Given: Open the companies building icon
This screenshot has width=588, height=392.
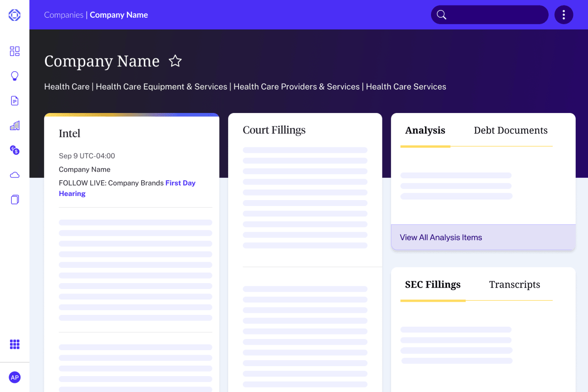Looking at the screenshot, I should tap(15, 125).
